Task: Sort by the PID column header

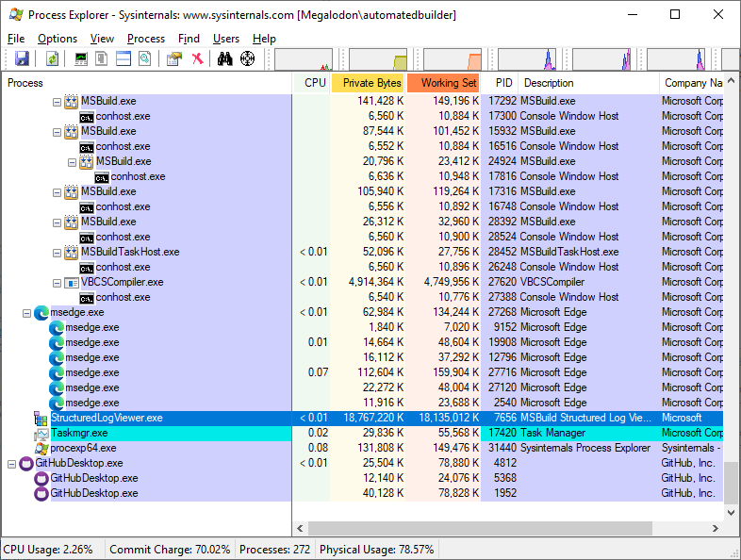Action: (x=500, y=83)
